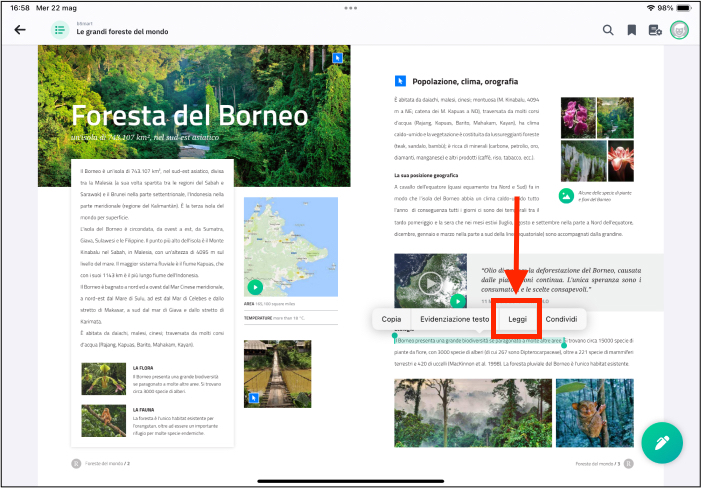Open the misty rainforest photo

click(x=473, y=413)
